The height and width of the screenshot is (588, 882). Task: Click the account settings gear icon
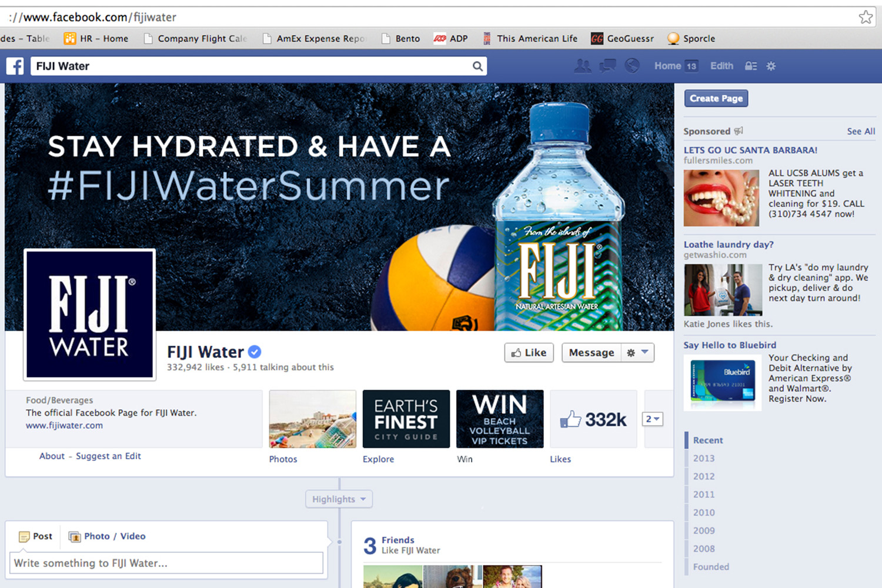tap(771, 66)
